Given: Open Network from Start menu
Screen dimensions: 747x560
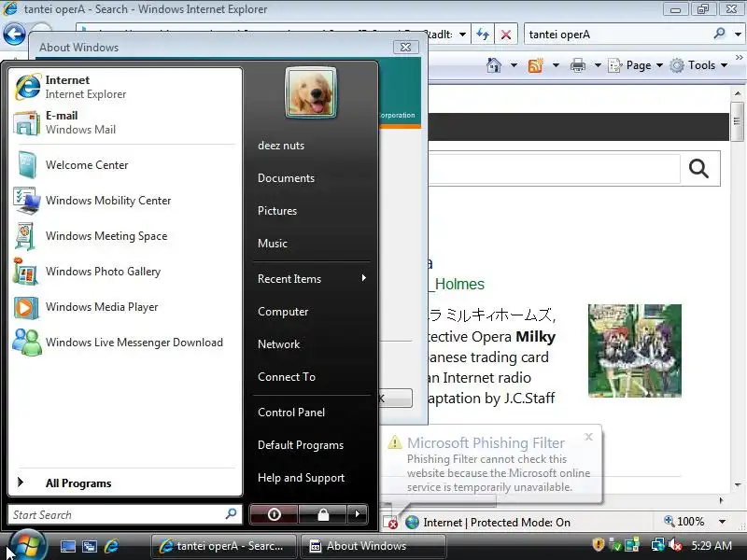Looking at the screenshot, I should 278,343.
